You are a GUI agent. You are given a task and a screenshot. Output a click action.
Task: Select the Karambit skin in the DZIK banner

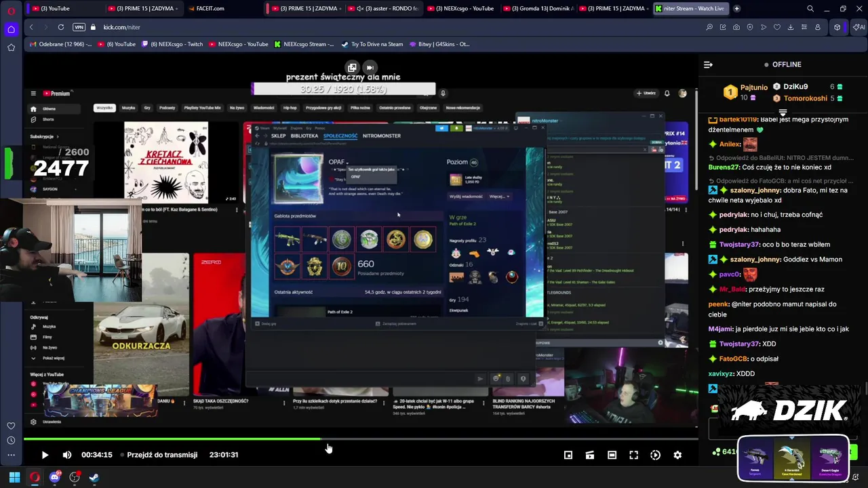tap(793, 459)
